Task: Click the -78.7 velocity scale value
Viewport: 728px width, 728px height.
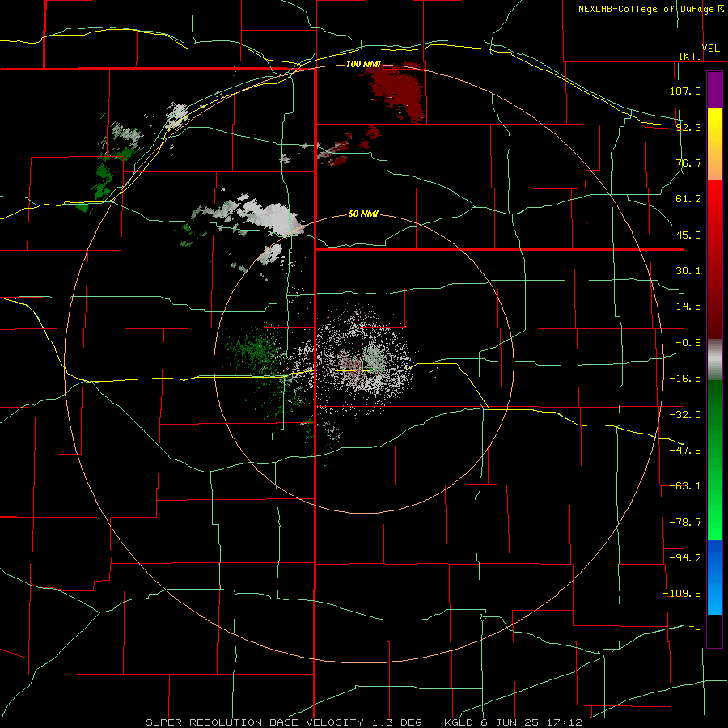Action: point(685,523)
